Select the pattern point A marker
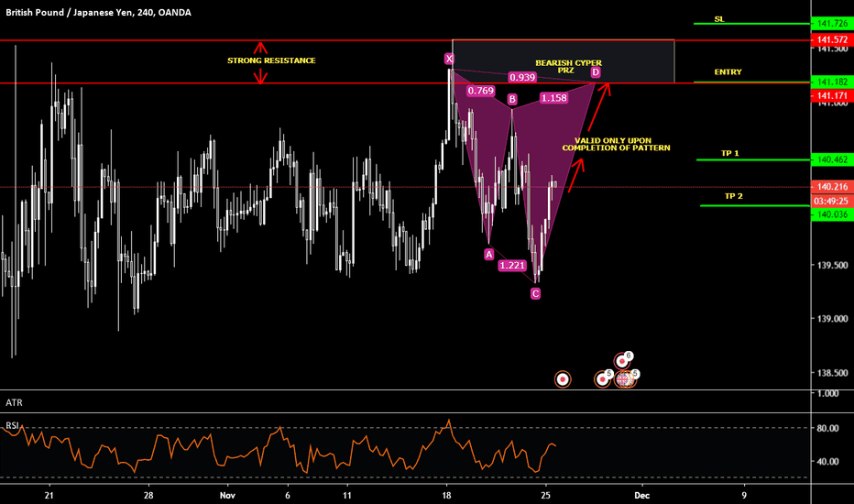The width and height of the screenshot is (854, 504). [489, 254]
